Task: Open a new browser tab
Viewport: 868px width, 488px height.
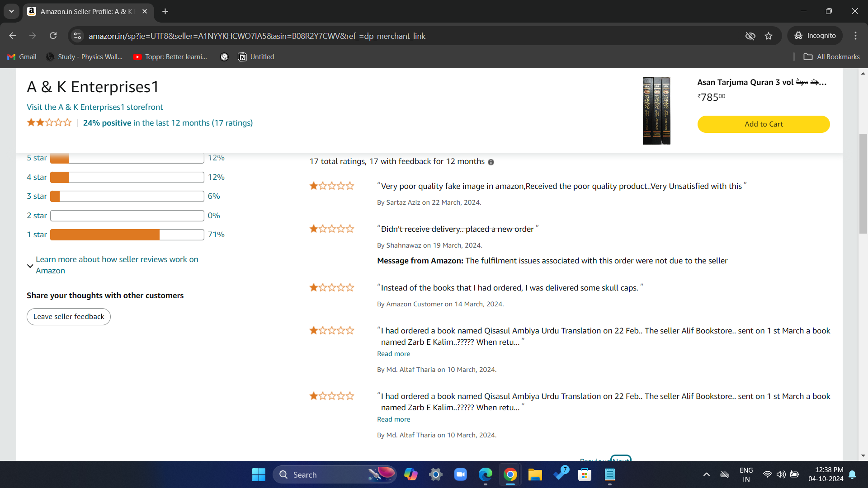Action: (x=165, y=11)
